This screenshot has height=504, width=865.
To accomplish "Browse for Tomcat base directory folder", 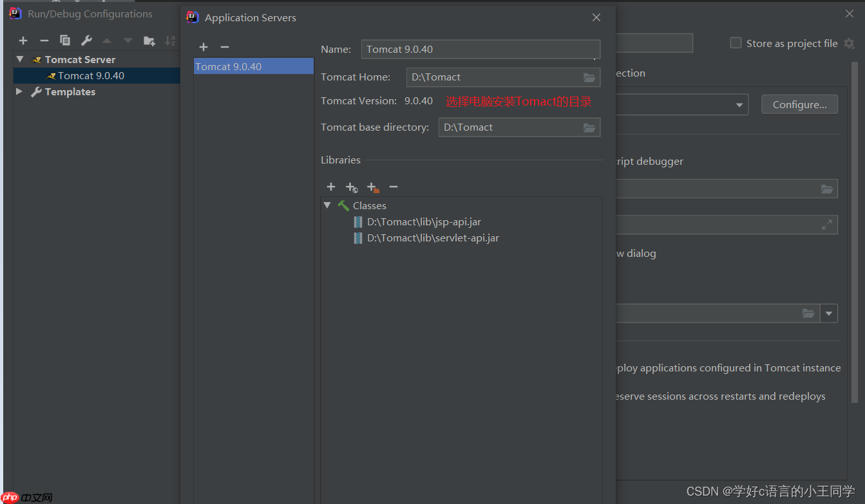I will (x=589, y=127).
